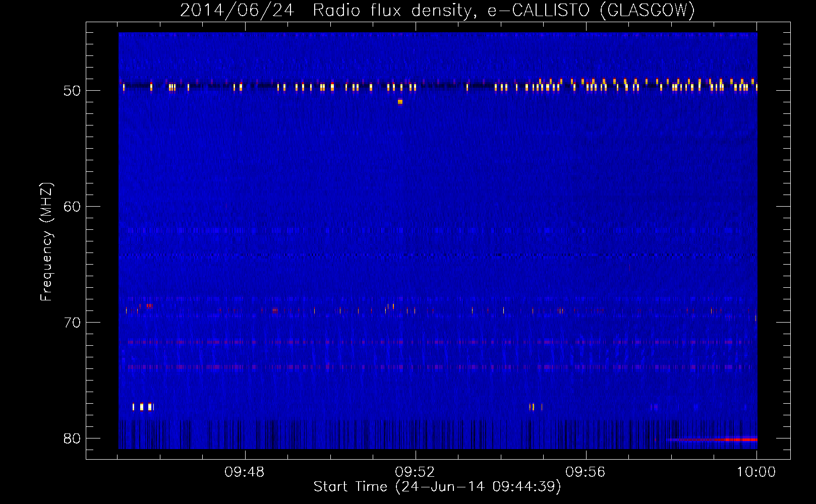The height and width of the screenshot is (504, 816).
Task: Select the 60 frequency tick label
Action: click(x=72, y=207)
